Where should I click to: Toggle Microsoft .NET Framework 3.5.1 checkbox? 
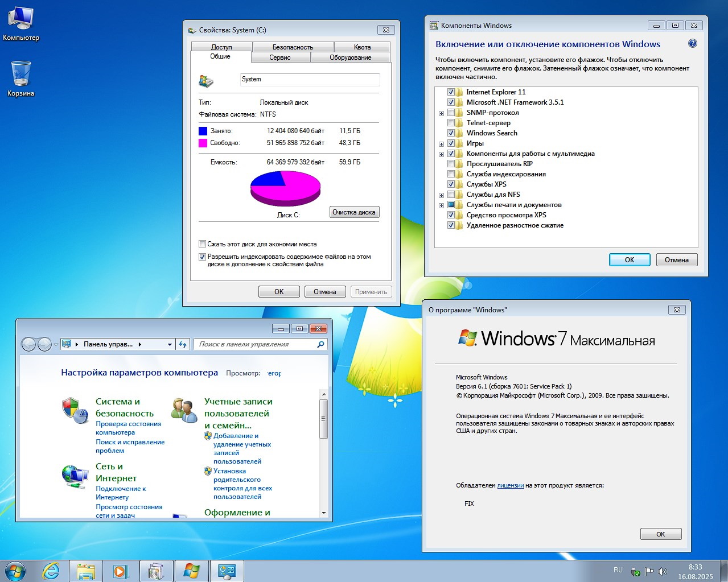(451, 102)
